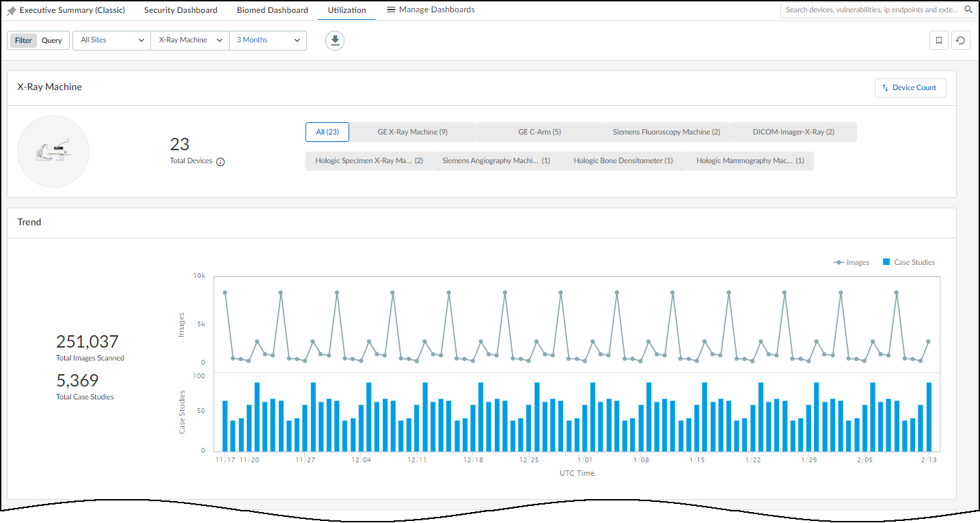Click the X-Ray machine device image
This screenshot has height=523, width=980.
click(53, 152)
